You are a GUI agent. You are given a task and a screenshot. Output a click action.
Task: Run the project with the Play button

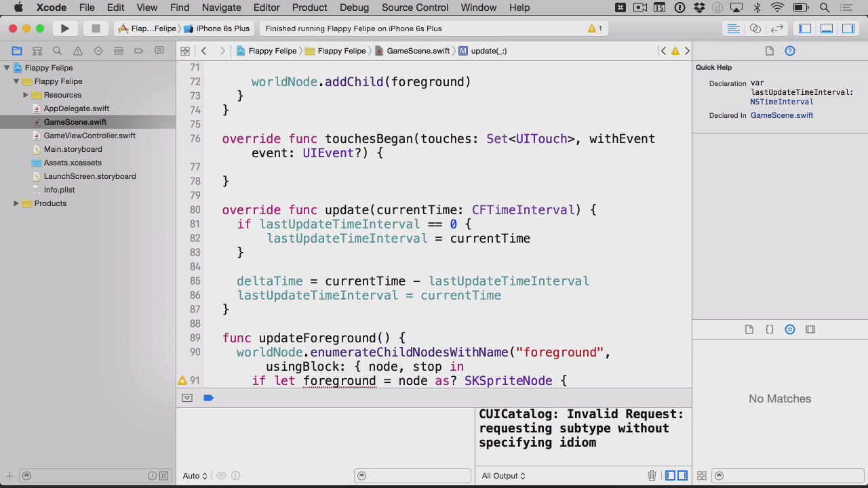point(64,28)
